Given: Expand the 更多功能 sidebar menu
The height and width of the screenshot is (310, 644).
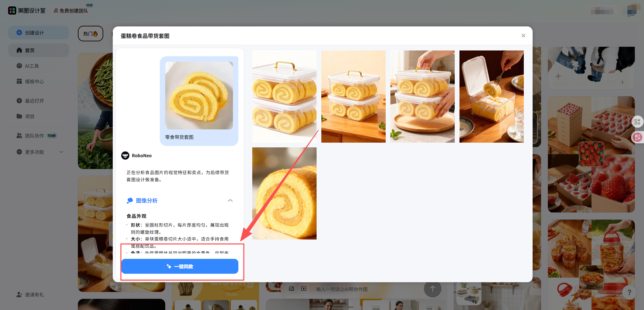Looking at the screenshot, I should coord(61,152).
